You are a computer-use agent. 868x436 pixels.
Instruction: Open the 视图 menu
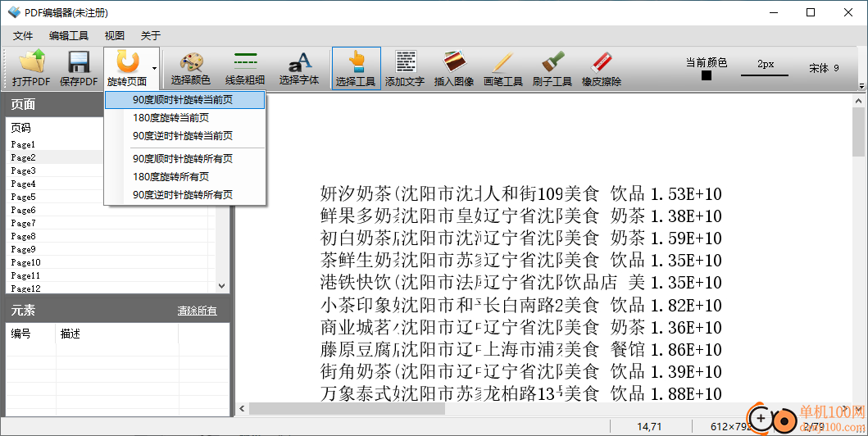point(115,35)
